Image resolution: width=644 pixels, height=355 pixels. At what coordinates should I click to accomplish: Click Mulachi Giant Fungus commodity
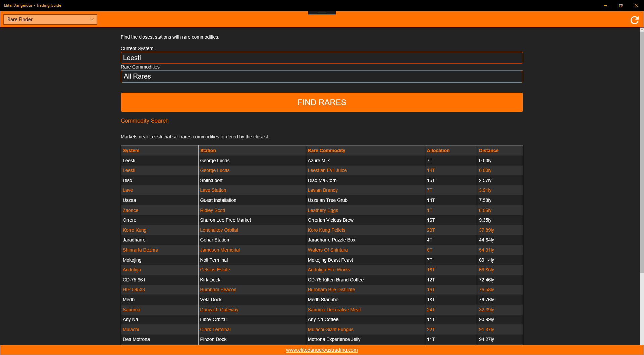(x=331, y=329)
